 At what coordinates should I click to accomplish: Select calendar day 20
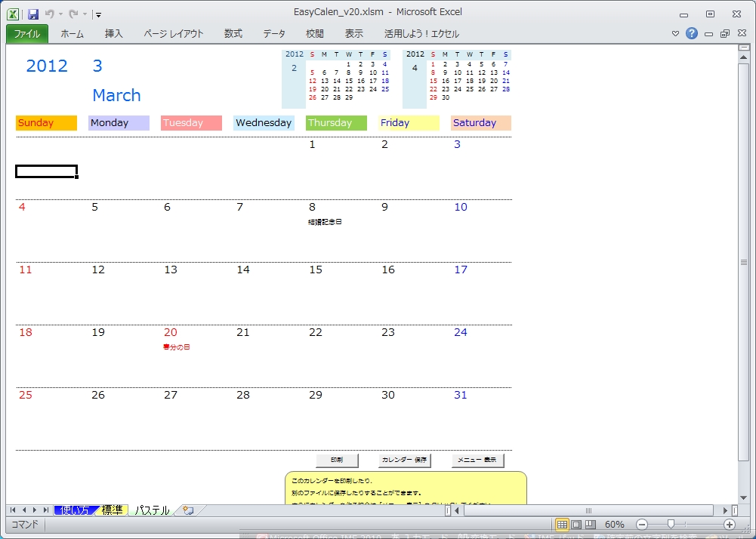(170, 332)
